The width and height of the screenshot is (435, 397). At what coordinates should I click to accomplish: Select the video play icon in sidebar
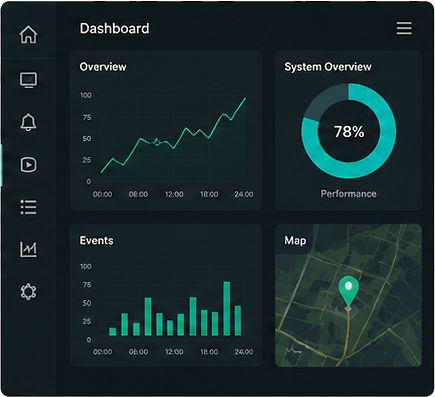coord(29,165)
